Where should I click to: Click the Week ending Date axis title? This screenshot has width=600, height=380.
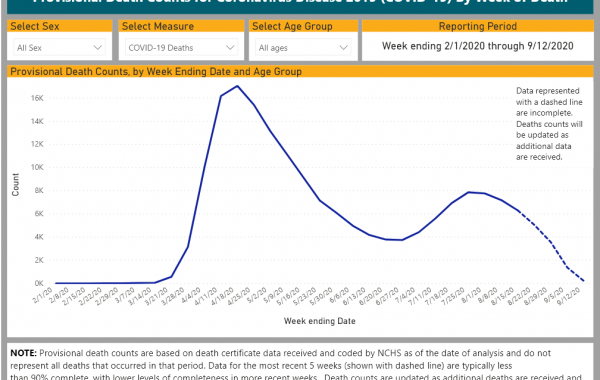point(320,321)
